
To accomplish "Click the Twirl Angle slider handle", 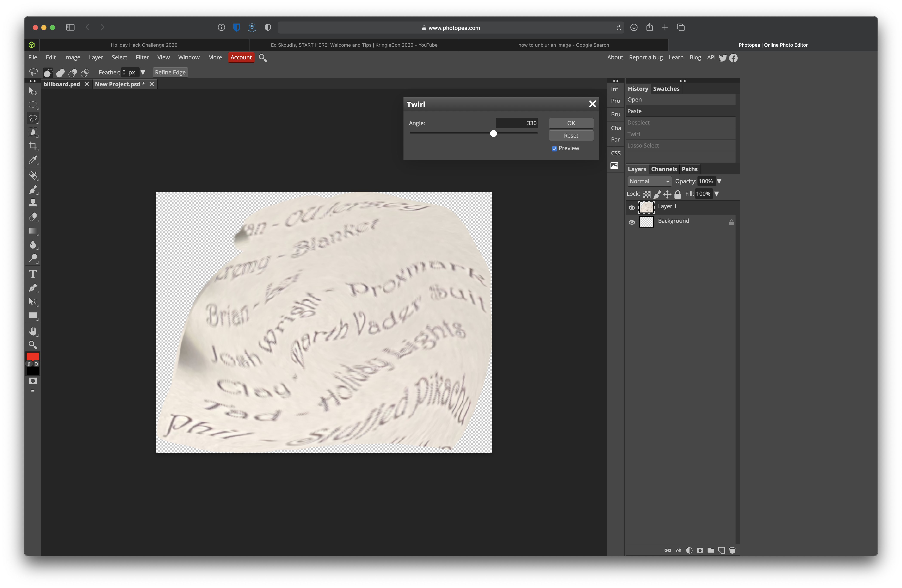I will pos(493,133).
